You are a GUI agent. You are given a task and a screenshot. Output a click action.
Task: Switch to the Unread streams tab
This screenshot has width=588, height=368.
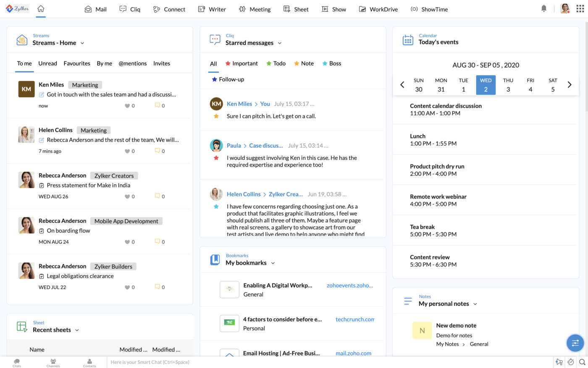tap(47, 64)
